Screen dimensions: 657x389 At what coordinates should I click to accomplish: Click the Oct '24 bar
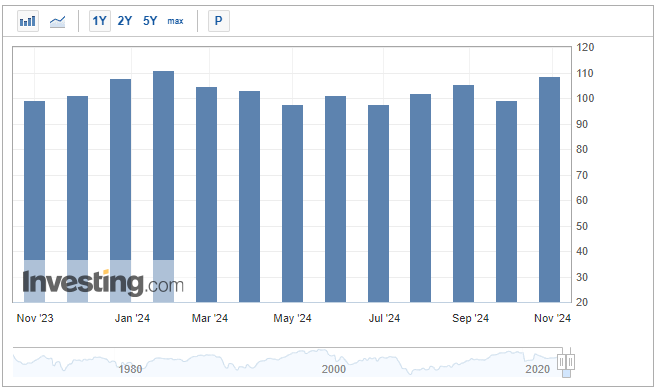click(507, 202)
